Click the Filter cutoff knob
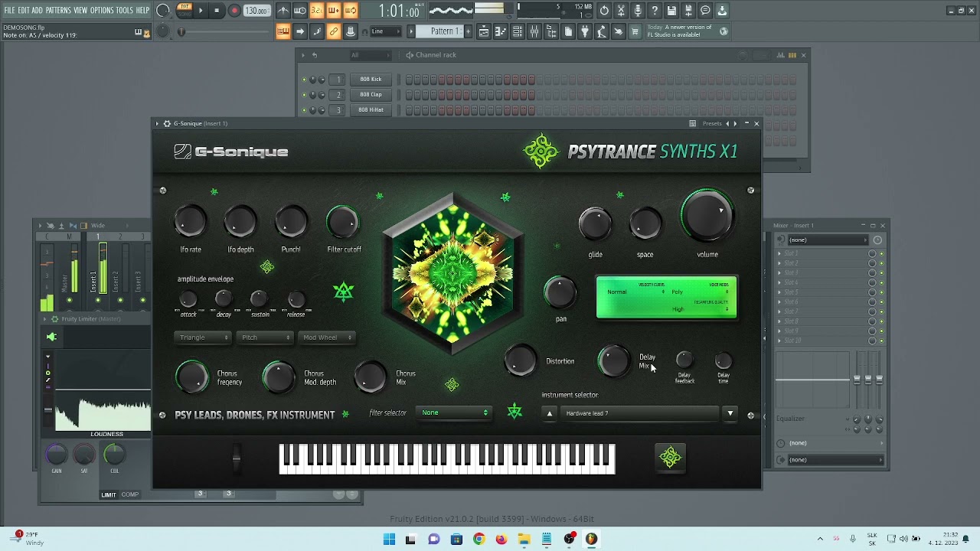This screenshot has width=980, height=551. (343, 222)
